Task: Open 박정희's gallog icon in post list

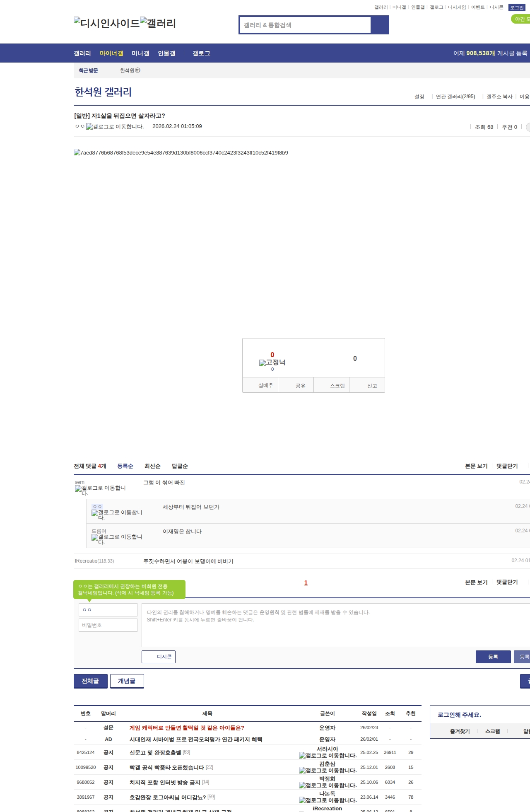Action: point(328,785)
